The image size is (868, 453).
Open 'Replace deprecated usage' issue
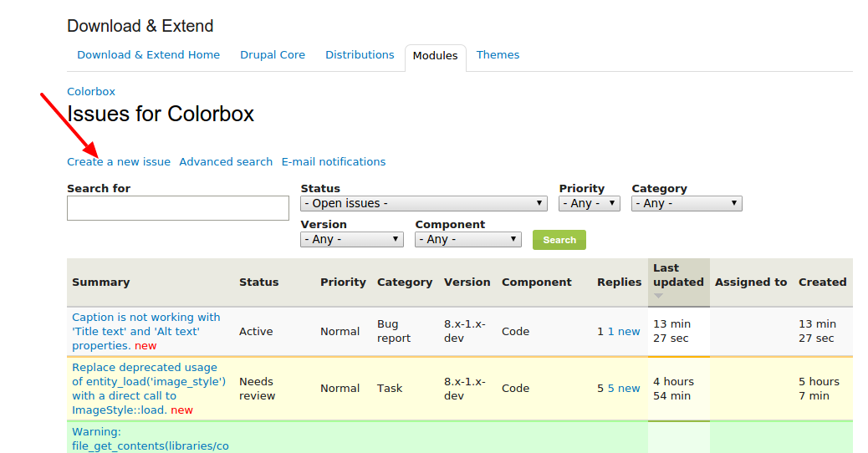(x=149, y=389)
